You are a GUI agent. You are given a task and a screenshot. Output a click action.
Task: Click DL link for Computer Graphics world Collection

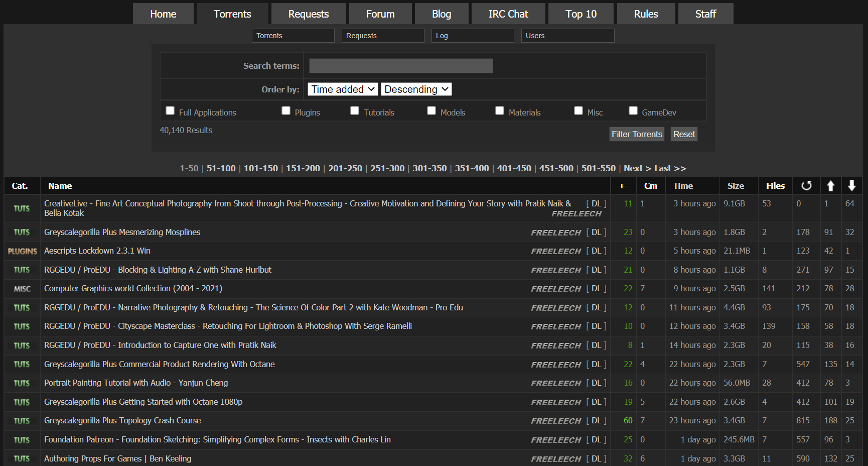click(596, 288)
